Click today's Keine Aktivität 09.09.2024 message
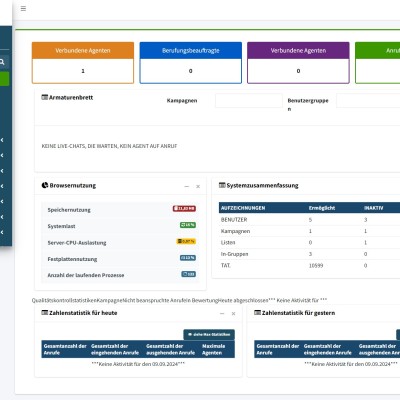 [x=138, y=364]
